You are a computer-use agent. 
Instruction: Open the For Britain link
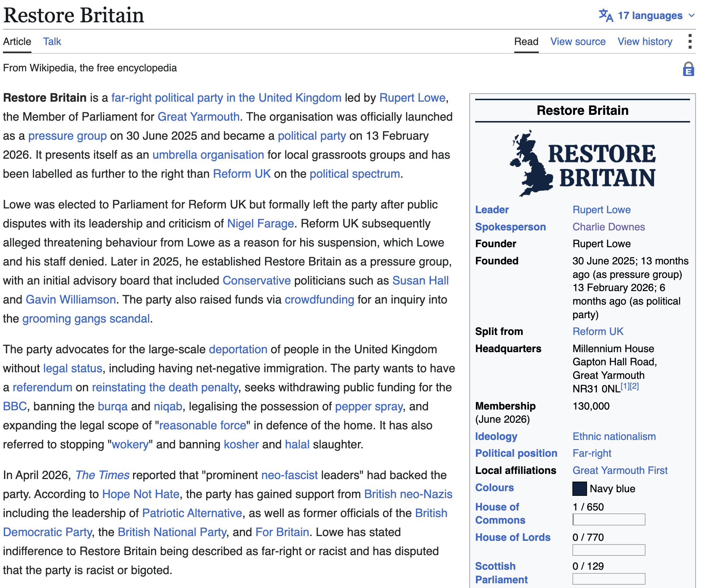click(282, 532)
